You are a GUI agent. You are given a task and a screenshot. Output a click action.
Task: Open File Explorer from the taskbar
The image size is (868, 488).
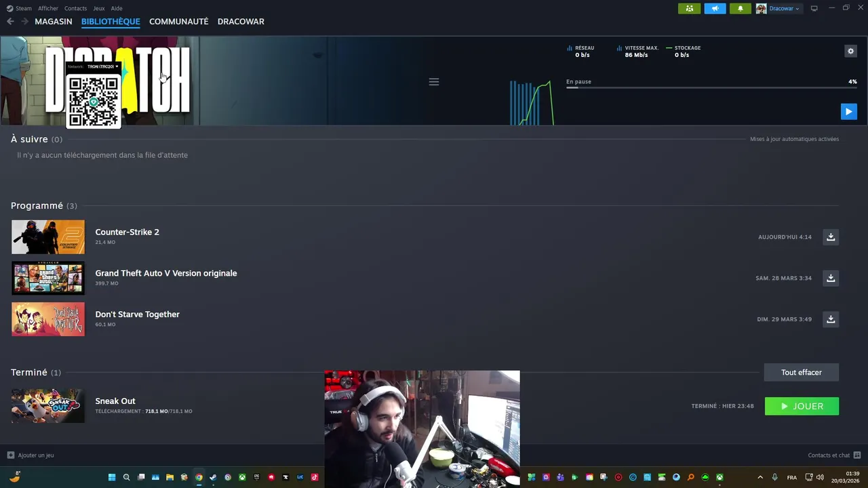(170, 477)
